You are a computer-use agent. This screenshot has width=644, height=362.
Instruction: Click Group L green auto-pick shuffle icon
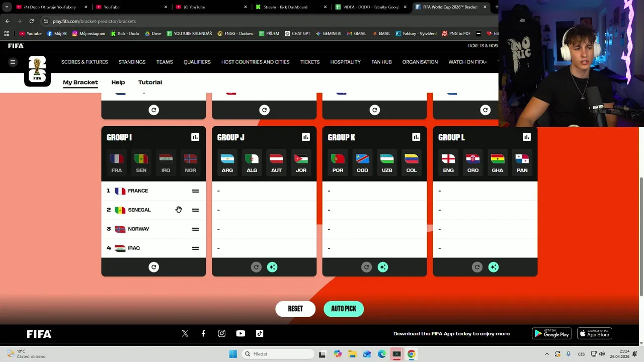click(x=494, y=267)
